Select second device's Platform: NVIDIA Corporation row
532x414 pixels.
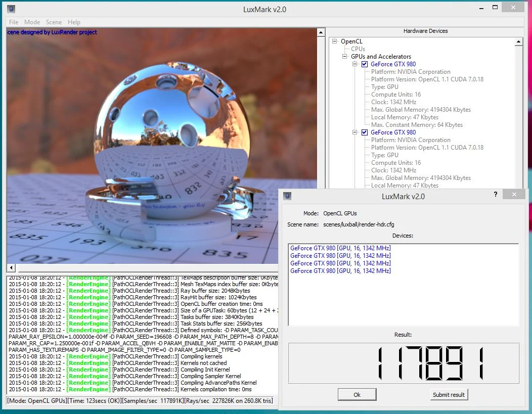click(x=411, y=140)
